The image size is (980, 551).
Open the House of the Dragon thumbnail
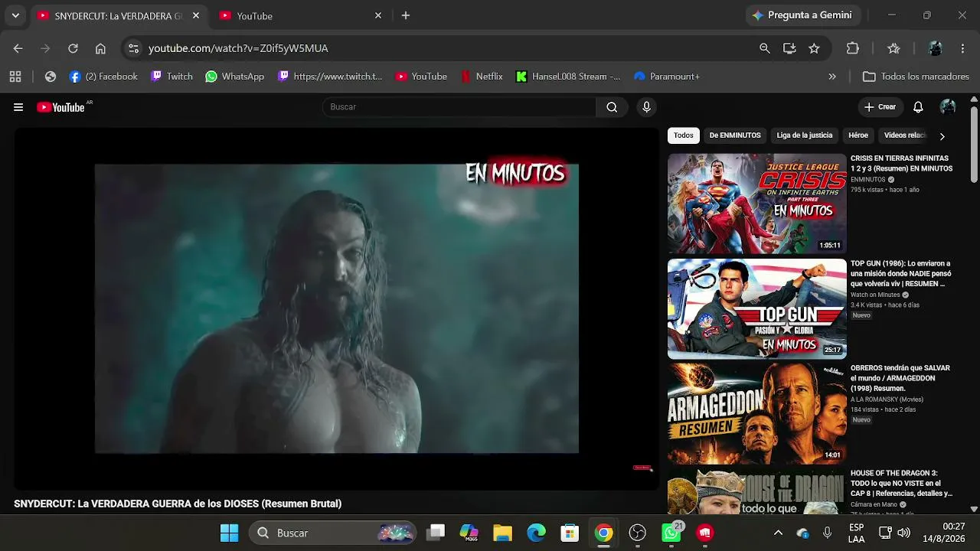tap(757, 491)
